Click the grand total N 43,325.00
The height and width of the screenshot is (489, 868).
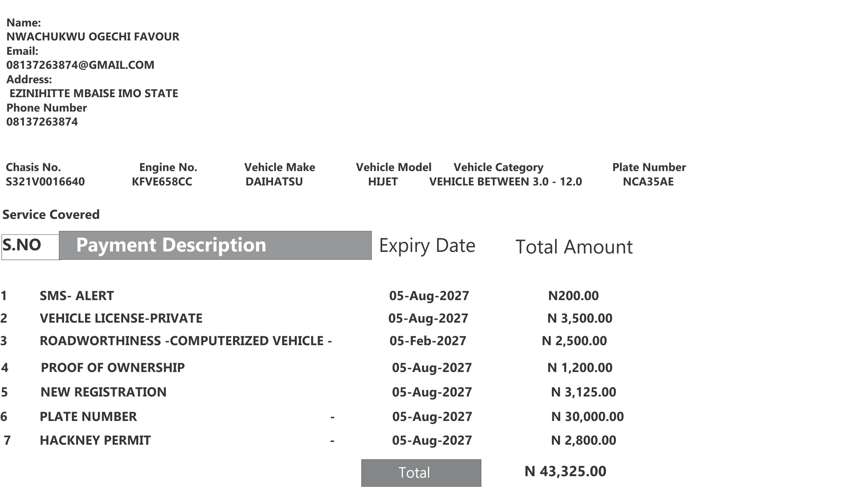point(565,472)
